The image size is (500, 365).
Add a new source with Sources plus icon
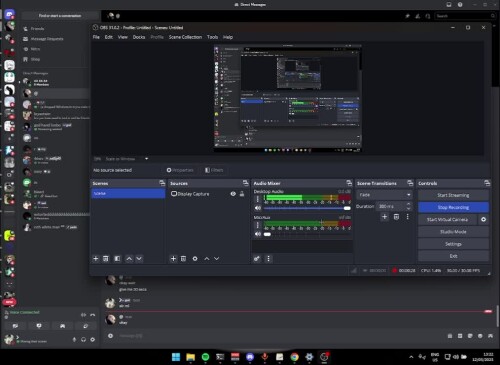point(173,259)
